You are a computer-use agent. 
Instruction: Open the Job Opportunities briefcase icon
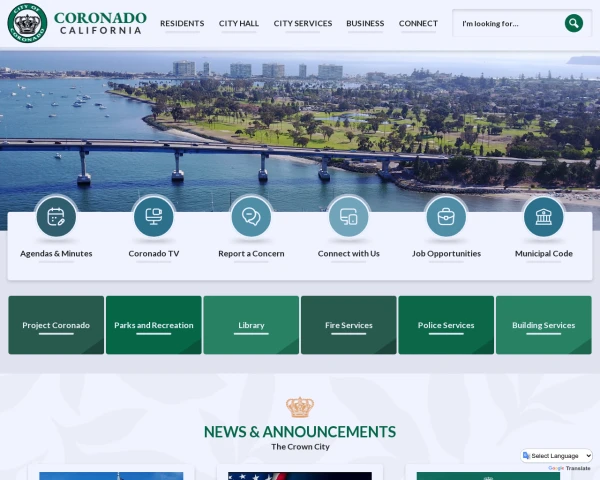tap(446, 217)
